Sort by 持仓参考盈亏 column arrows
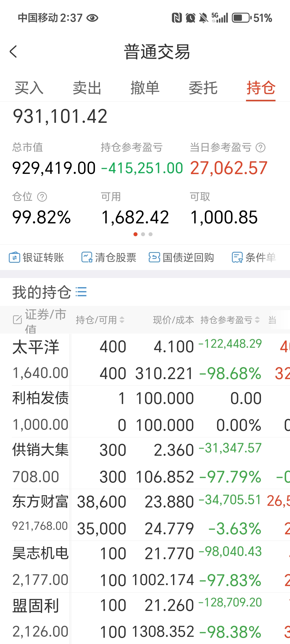 pyautogui.click(x=257, y=320)
